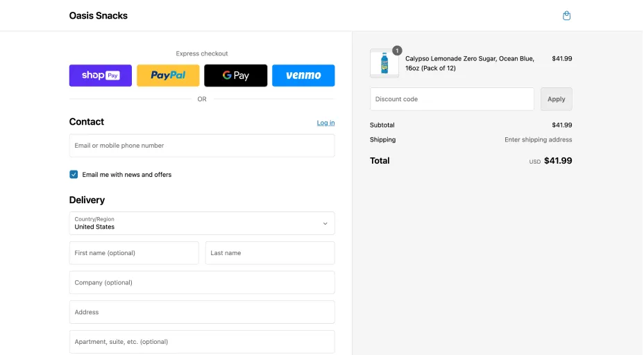Open the Log in link
644x355 pixels.
coord(325,123)
